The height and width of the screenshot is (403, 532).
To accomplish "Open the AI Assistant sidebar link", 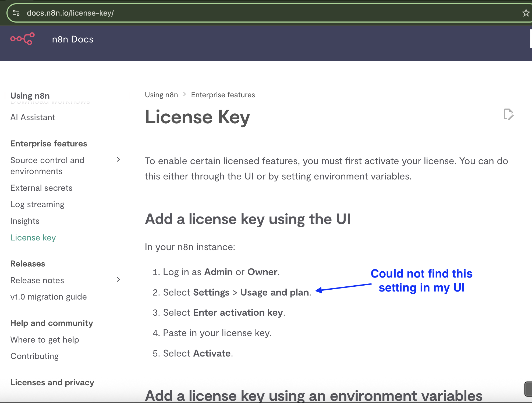I will coord(33,117).
